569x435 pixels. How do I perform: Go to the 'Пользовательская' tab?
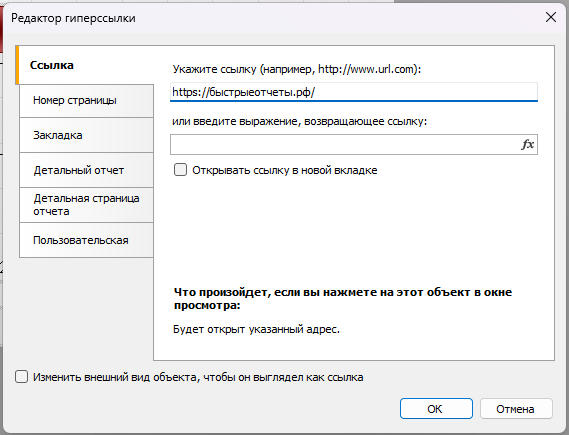point(86,240)
